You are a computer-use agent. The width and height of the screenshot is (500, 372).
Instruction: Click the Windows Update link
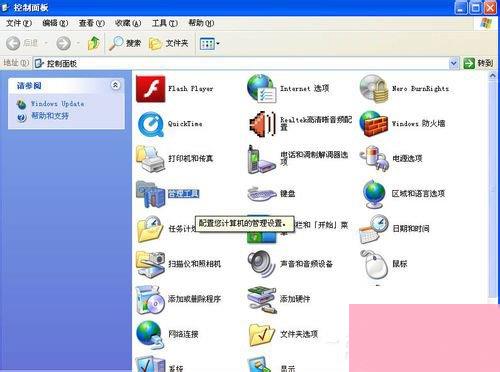coord(57,104)
